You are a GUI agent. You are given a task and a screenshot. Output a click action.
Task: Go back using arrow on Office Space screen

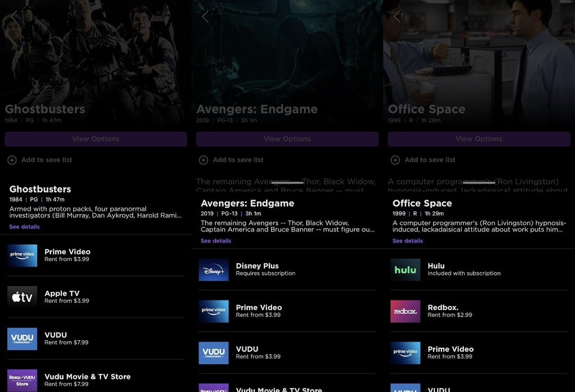397,16
